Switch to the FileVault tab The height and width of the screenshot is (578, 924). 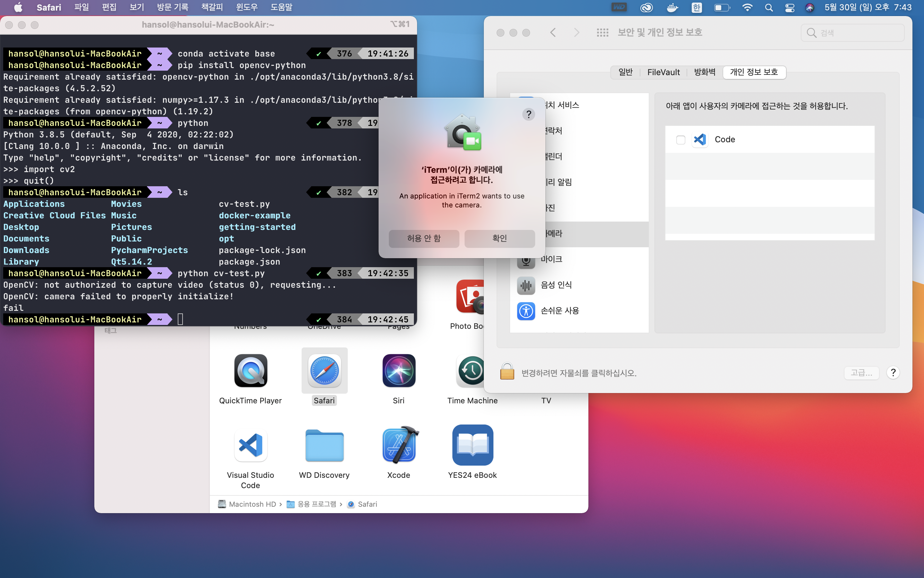663,72
